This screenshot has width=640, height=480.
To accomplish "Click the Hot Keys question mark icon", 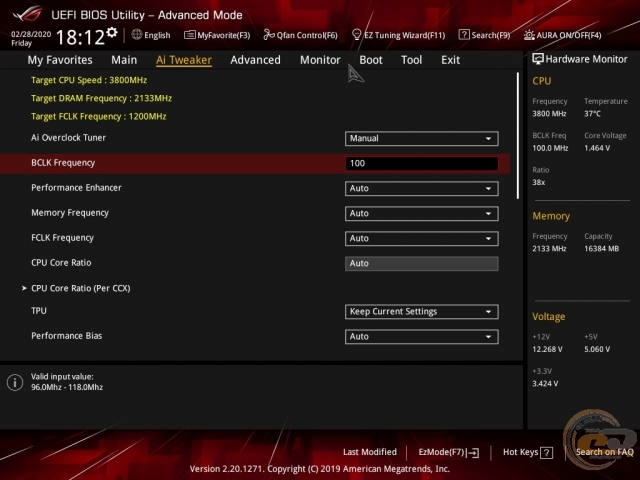I will tap(546, 452).
